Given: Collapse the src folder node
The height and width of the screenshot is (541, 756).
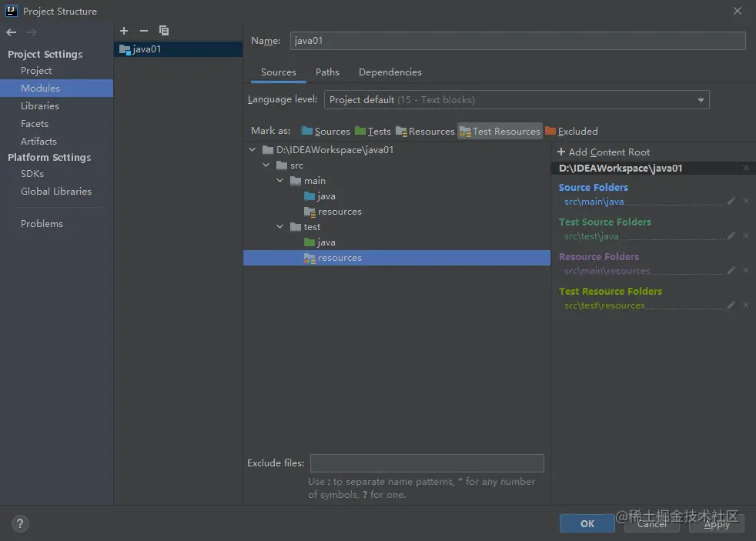Looking at the screenshot, I should (266, 165).
